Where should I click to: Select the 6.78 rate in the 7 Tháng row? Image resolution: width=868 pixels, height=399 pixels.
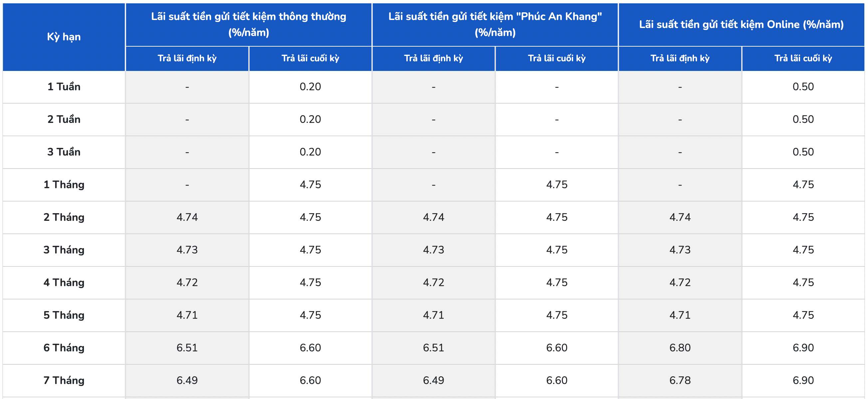tap(680, 380)
